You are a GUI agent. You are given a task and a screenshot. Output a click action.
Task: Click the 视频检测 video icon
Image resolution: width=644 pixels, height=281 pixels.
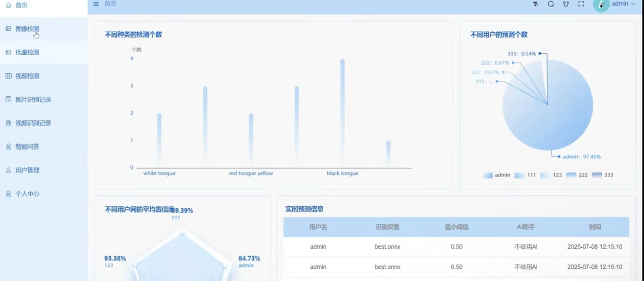point(8,76)
